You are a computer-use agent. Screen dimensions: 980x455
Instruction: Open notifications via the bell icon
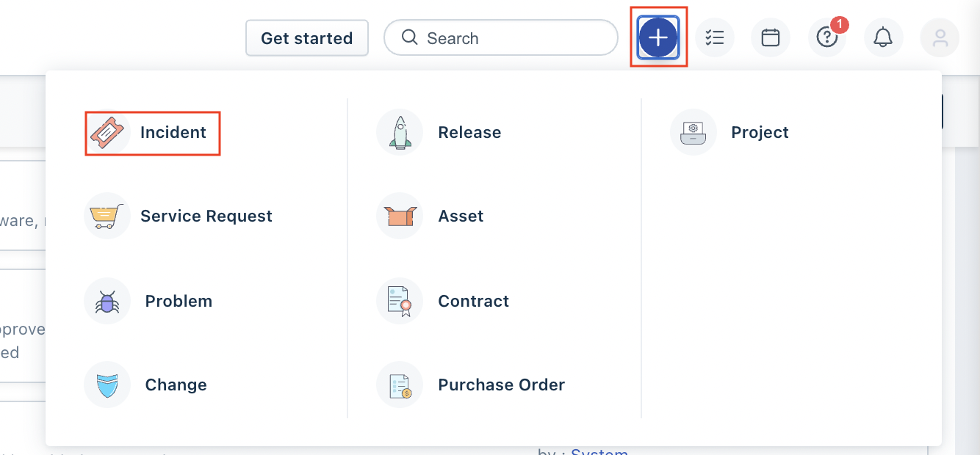[883, 37]
